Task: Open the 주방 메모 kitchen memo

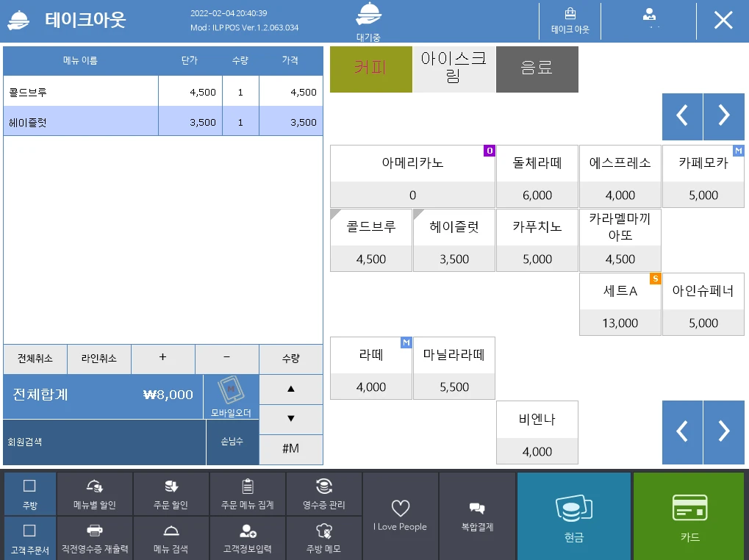Action: 323,538
